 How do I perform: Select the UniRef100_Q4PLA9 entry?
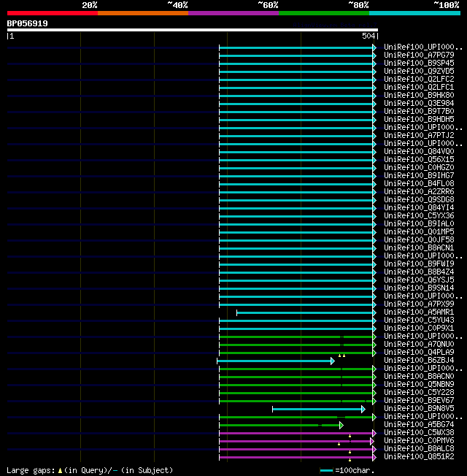(x=419, y=353)
